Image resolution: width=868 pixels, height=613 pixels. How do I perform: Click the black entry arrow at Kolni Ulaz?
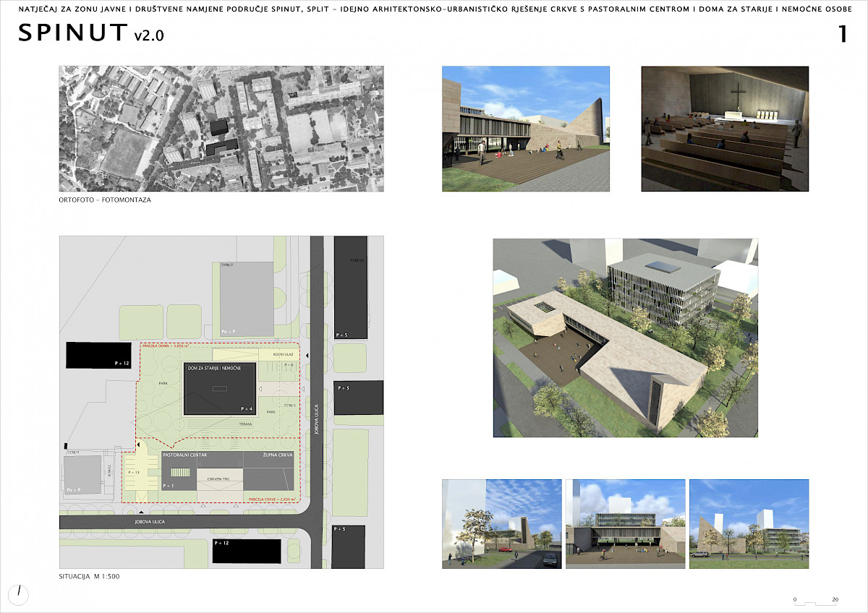(x=307, y=356)
